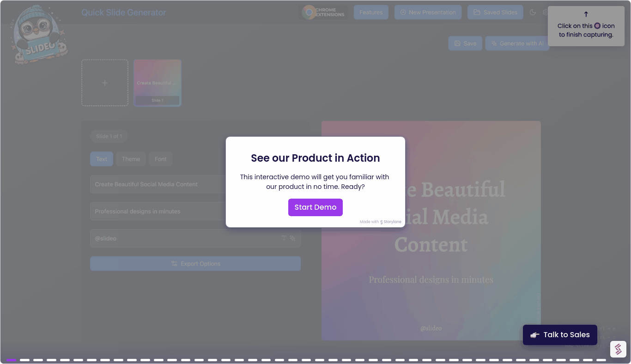Open the Features menu

coord(371,12)
